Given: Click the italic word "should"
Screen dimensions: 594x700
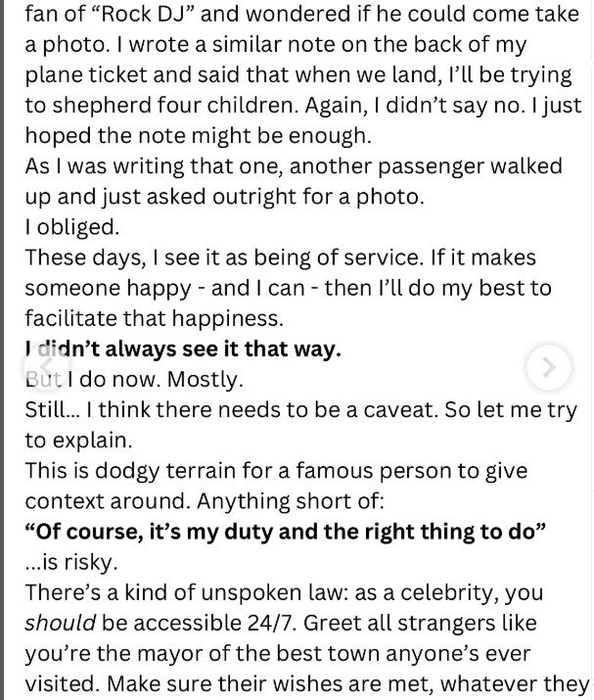Looking at the screenshot, I should 61,623.
